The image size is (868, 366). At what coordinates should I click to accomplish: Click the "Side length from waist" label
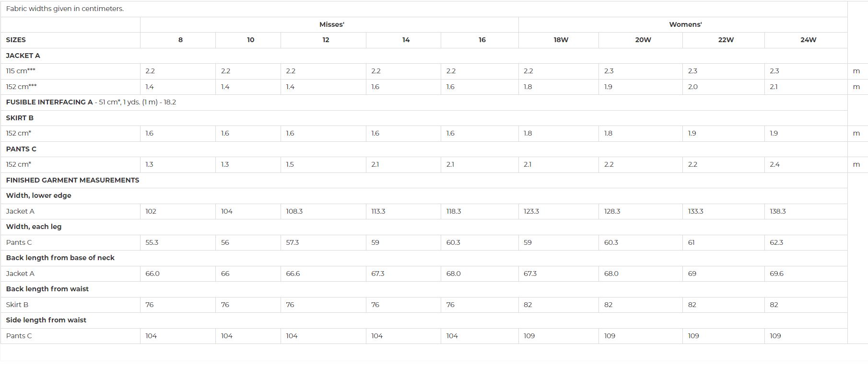pos(46,320)
